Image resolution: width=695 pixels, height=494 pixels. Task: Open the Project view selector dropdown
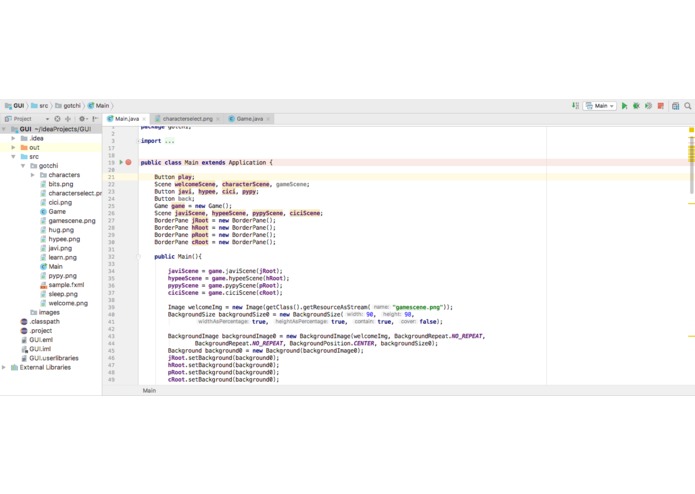(27, 119)
